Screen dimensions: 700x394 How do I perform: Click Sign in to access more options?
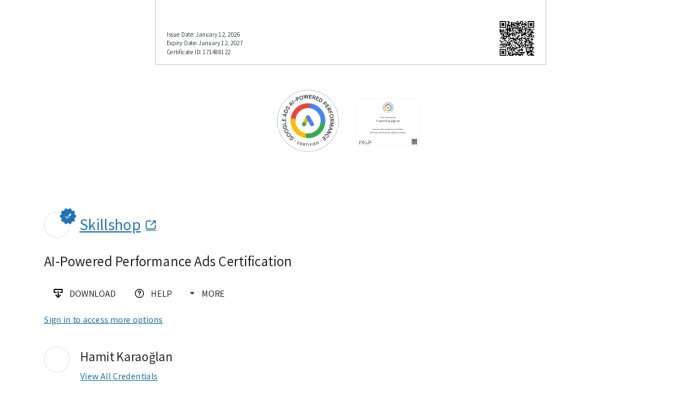[103, 319]
